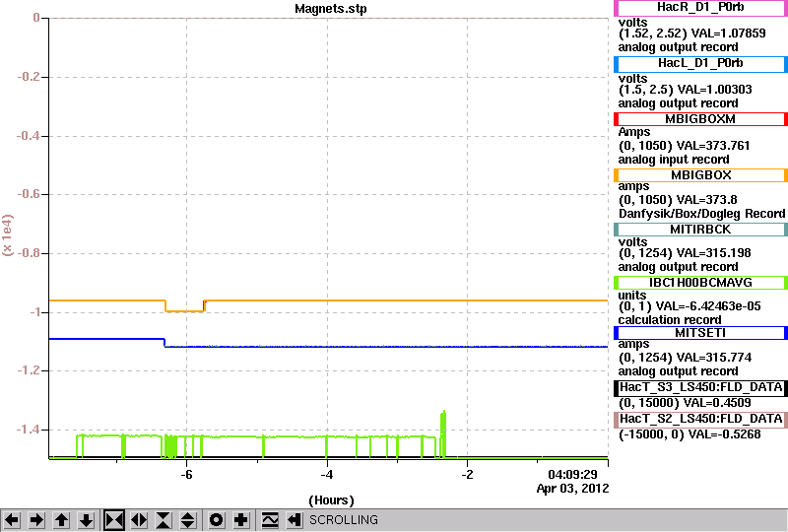Click the return-arrow refresh icon

click(x=295, y=520)
